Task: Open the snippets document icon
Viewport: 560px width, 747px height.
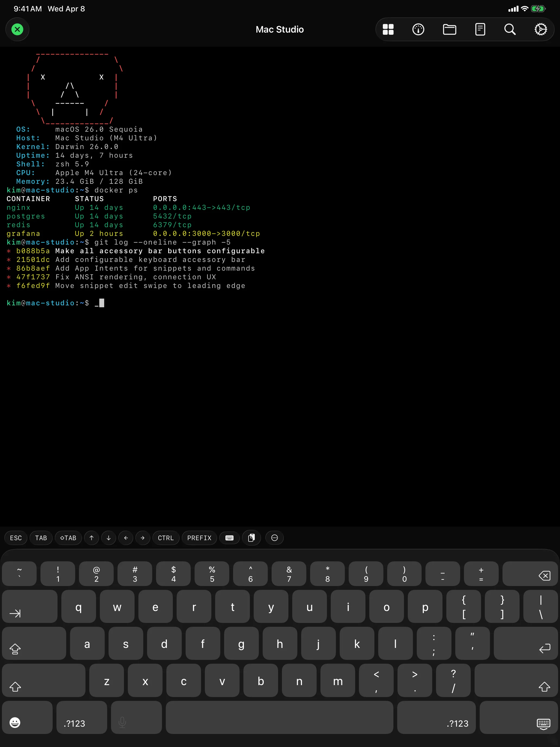Action: (x=480, y=29)
